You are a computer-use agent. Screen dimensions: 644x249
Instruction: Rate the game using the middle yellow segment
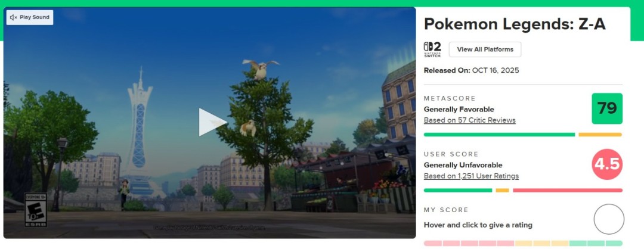click(x=541, y=243)
